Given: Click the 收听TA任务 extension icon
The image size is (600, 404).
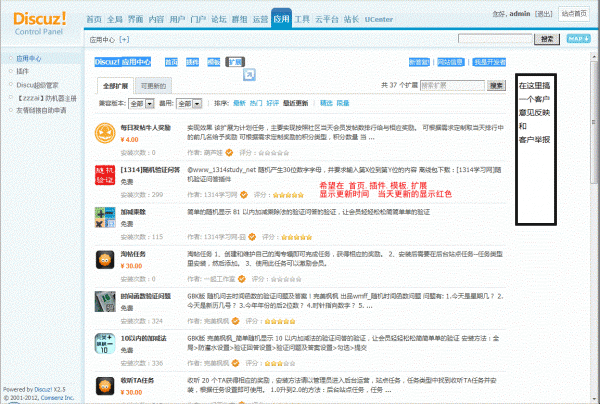Looking at the screenshot, I should 105,386.
